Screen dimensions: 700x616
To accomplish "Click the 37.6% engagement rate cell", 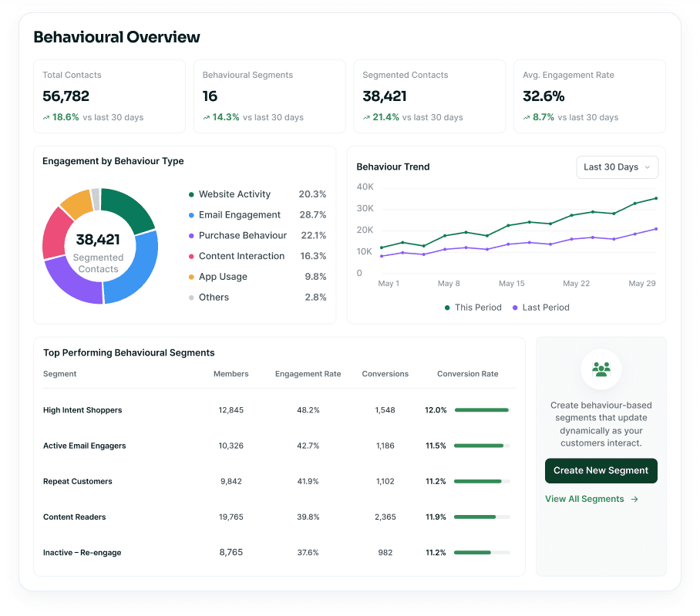I will 308,553.
